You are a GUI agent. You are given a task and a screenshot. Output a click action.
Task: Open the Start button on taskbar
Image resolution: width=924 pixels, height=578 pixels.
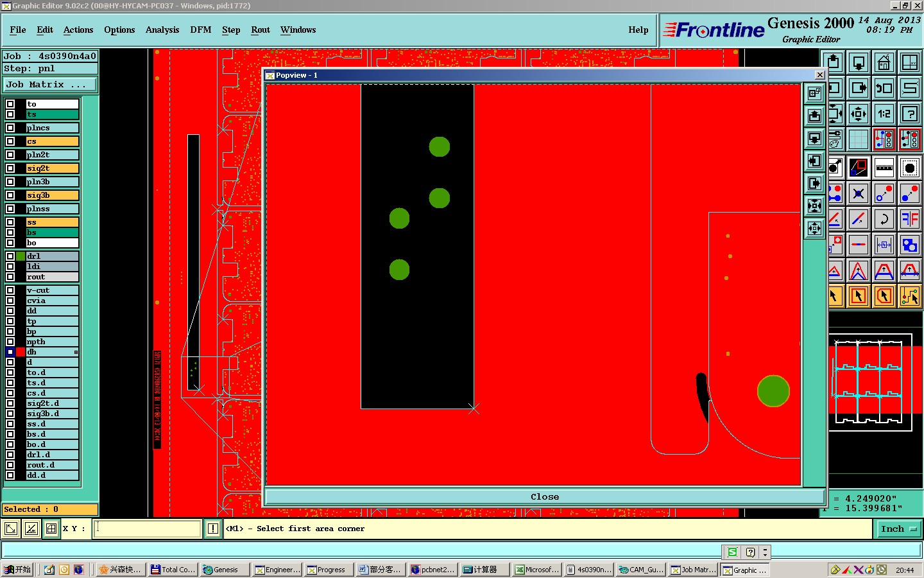(x=17, y=570)
